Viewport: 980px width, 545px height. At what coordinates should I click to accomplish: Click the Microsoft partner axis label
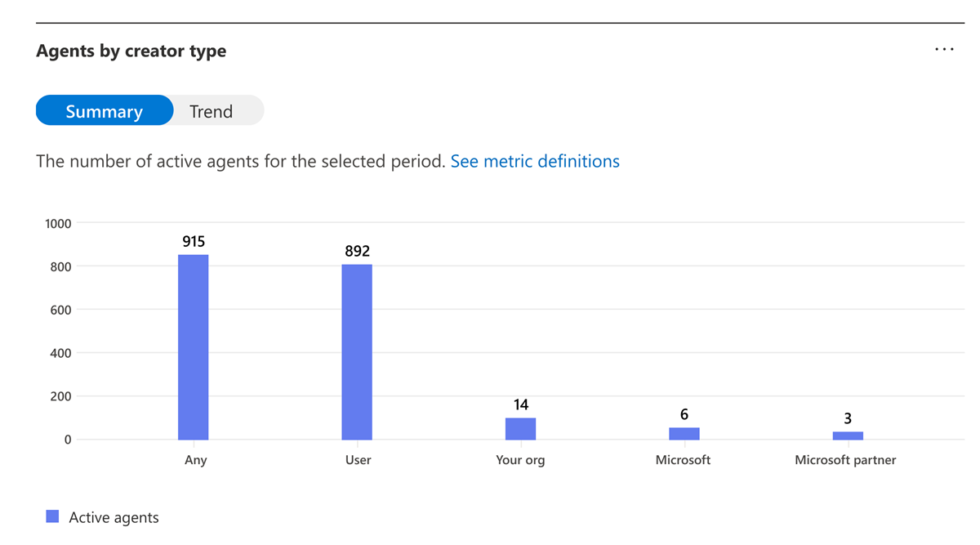tap(845, 460)
